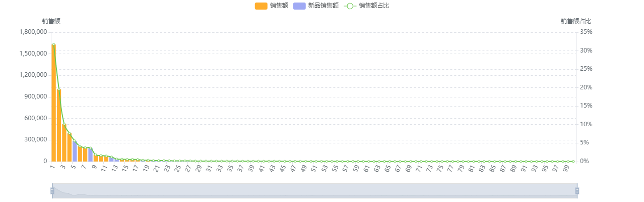The height and width of the screenshot is (202, 644).
Task: Click the right axis title 销售额占比
Action: (576, 21)
